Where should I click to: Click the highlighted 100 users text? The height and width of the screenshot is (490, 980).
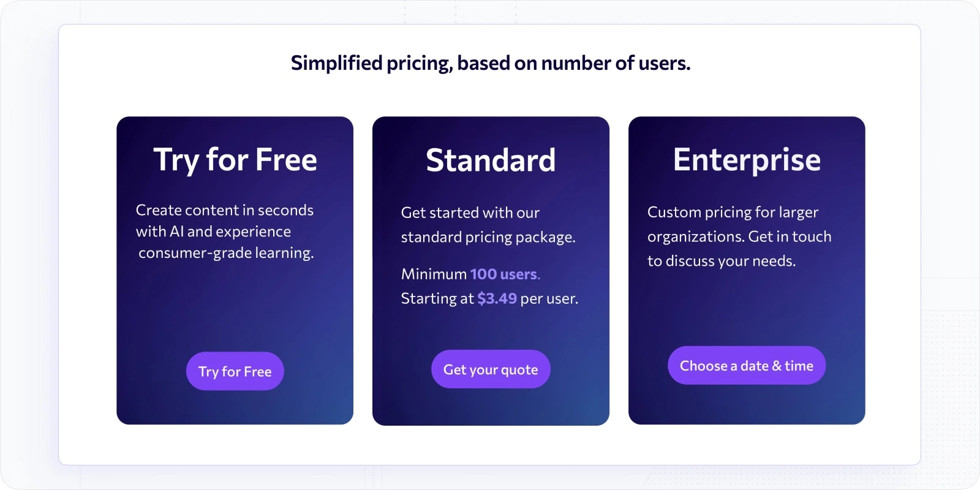(x=504, y=274)
